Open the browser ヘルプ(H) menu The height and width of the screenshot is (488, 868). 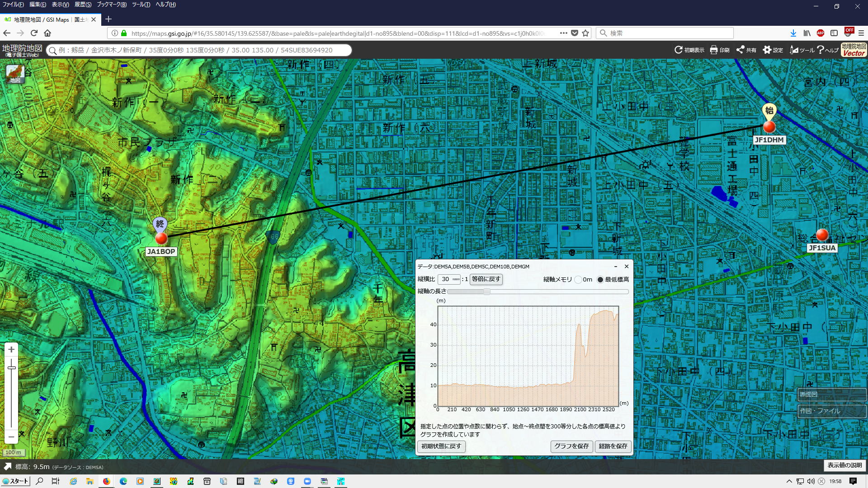(x=166, y=5)
